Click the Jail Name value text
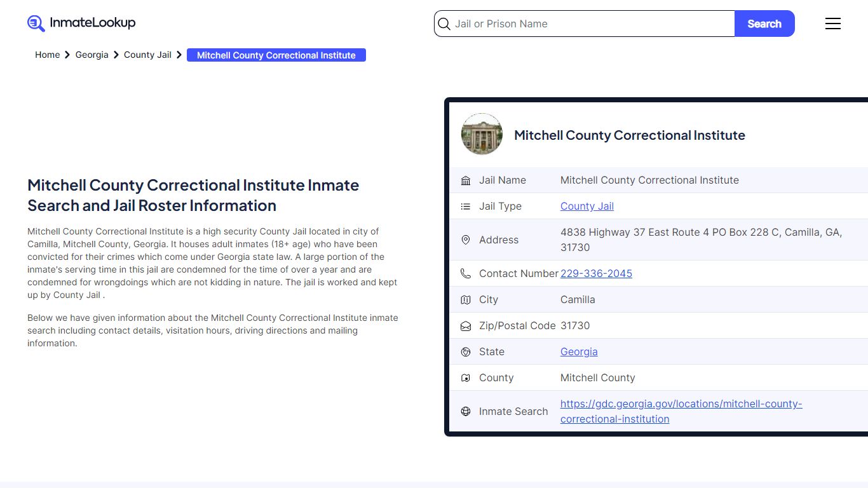Image resolution: width=868 pixels, height=488 pixels. click(x=649, y=180)
